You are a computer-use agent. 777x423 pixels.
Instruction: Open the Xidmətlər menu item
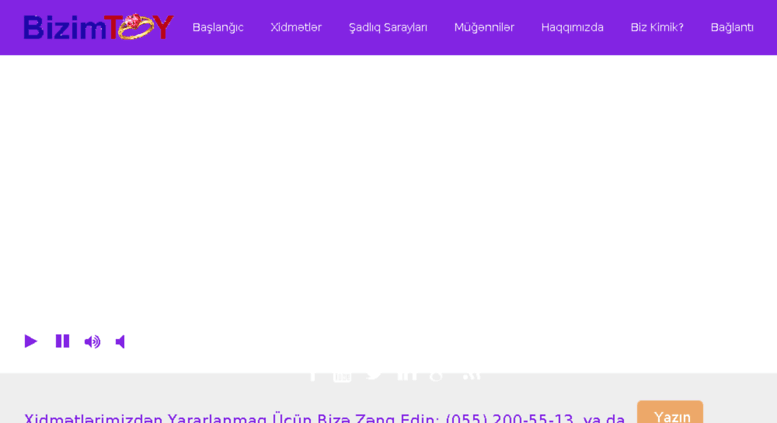point(296,27)
